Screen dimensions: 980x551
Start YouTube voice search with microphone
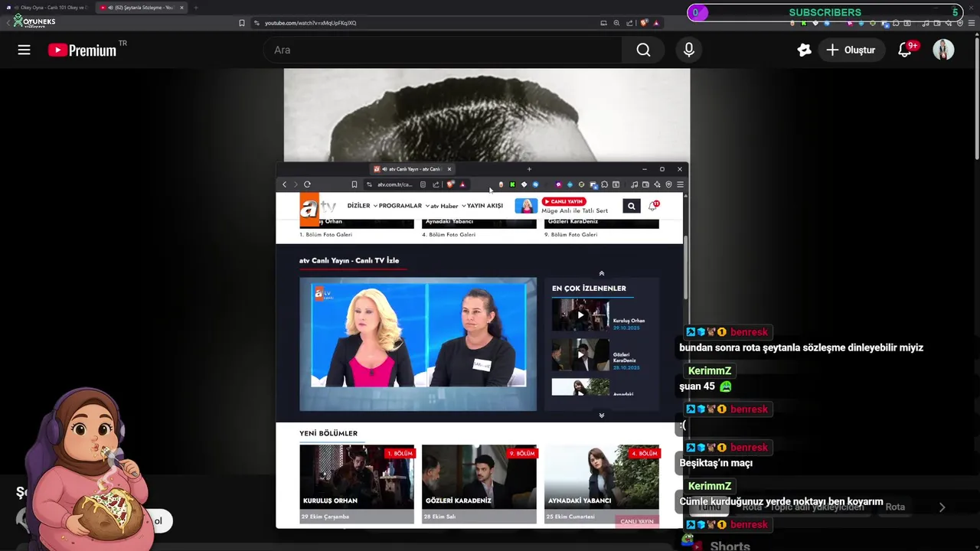[689, 50]
